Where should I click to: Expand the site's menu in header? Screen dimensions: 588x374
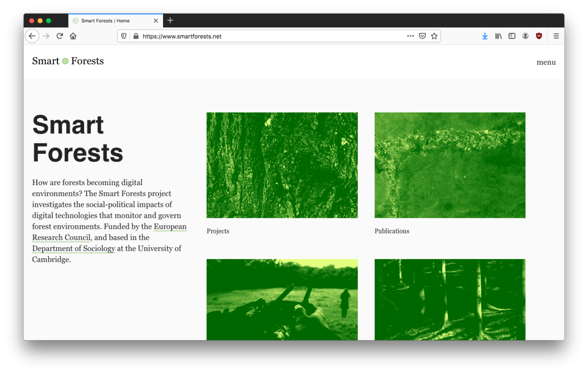(x=546, y=62)
